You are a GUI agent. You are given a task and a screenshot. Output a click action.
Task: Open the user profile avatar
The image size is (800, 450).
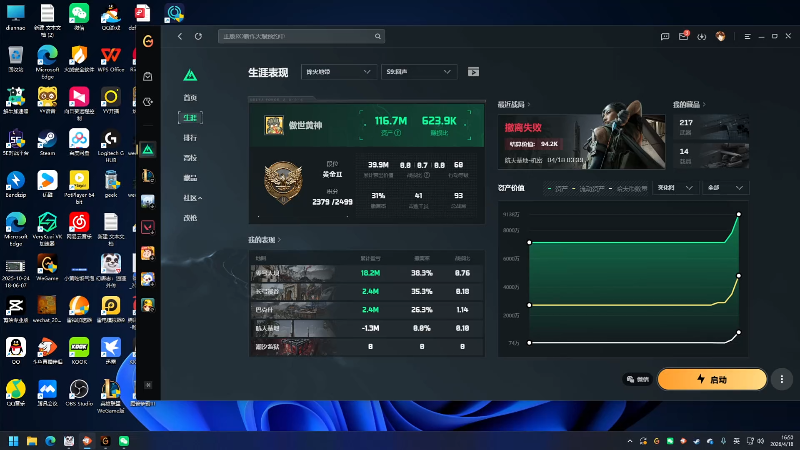coord(720,36)
